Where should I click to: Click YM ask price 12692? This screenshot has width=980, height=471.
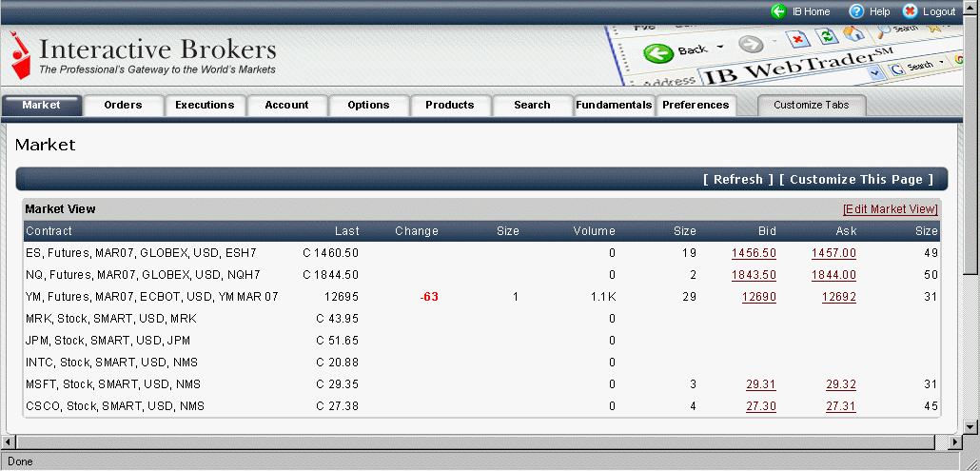pyautogui.click(x=839, y=297)
